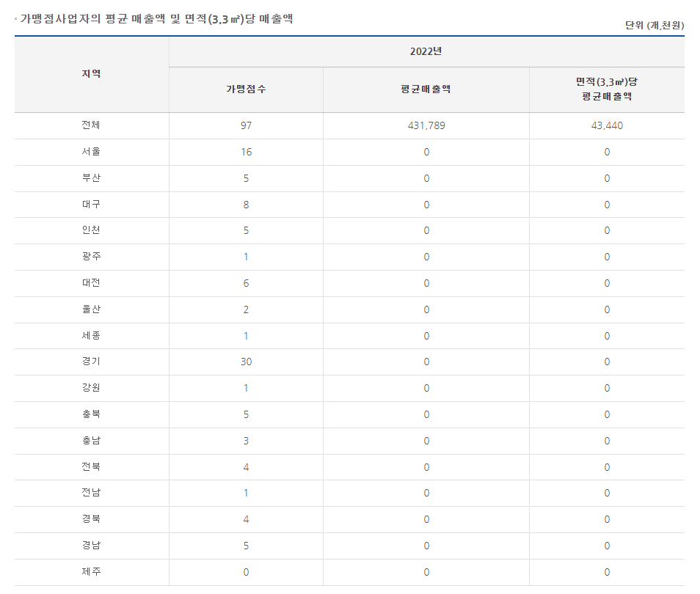Viewport: 700px width, 594px height.
Task: Click the 전체 row label
Action: [92, 125]
